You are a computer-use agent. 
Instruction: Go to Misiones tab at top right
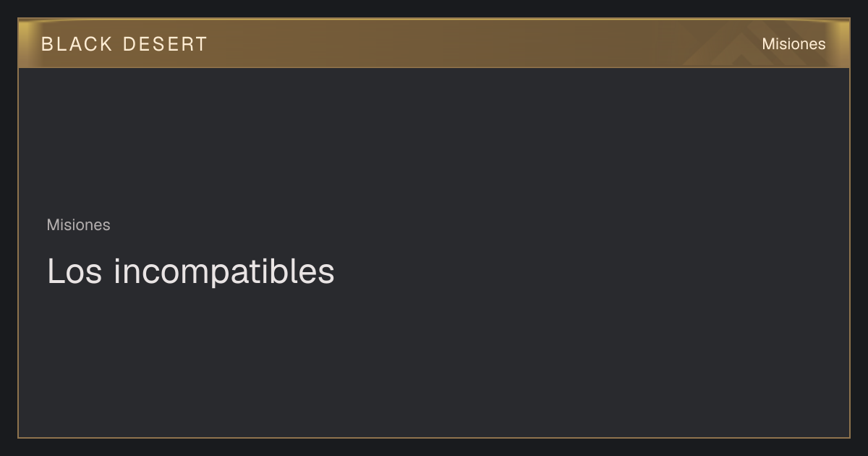(x=793, y=44)
